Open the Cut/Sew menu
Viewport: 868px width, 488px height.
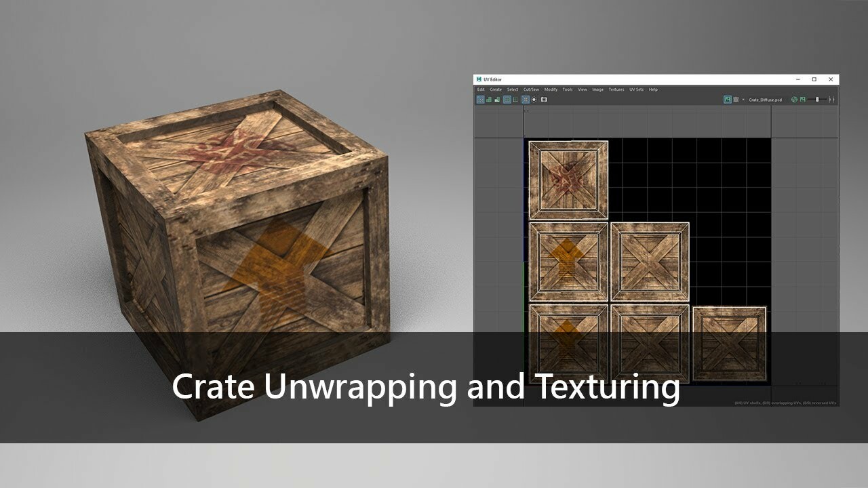click(531, 89)
